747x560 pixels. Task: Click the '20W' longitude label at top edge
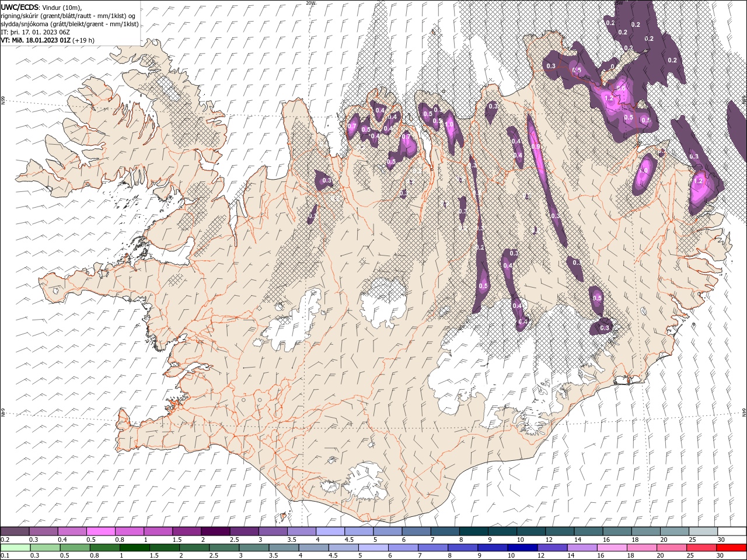click(x=310, y=3)
